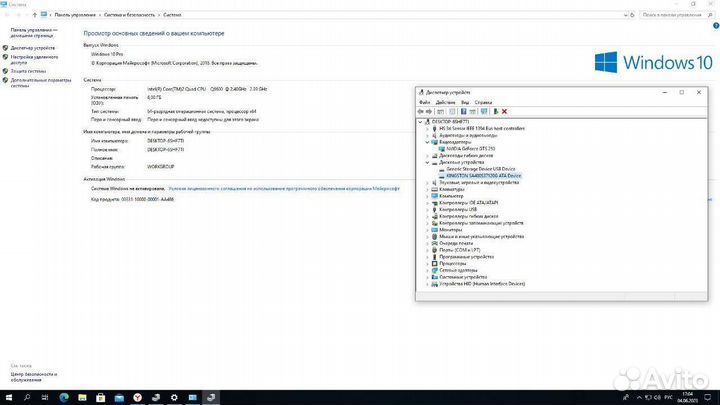Open the Справка menu
The image size is (720, 405).
tap(483, 102)
